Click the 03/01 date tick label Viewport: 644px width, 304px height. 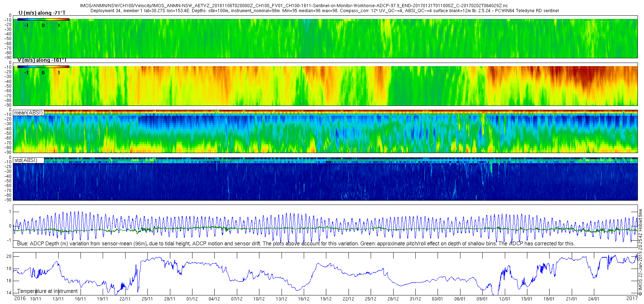click(x=437, y=299)
